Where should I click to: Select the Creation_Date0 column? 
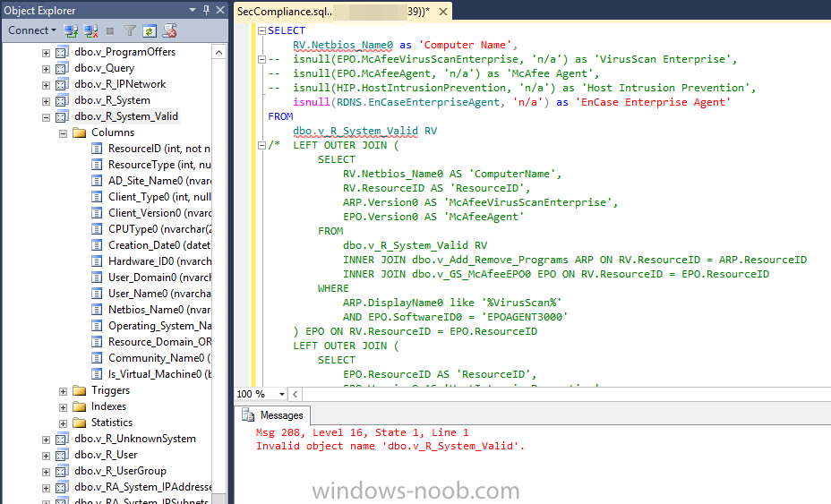(x=159, y=245)
